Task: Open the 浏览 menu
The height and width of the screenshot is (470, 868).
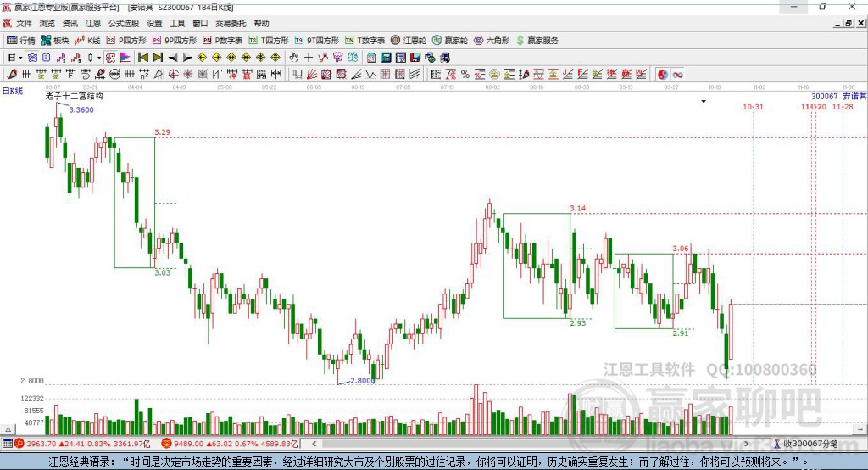Action: (x=47, y=23)
